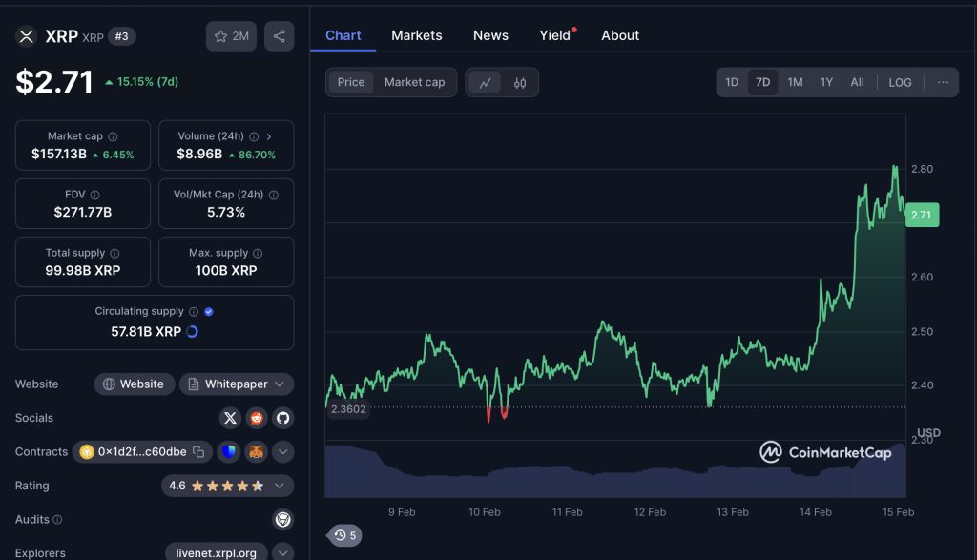Select the 1D time range

pos(732,83)
